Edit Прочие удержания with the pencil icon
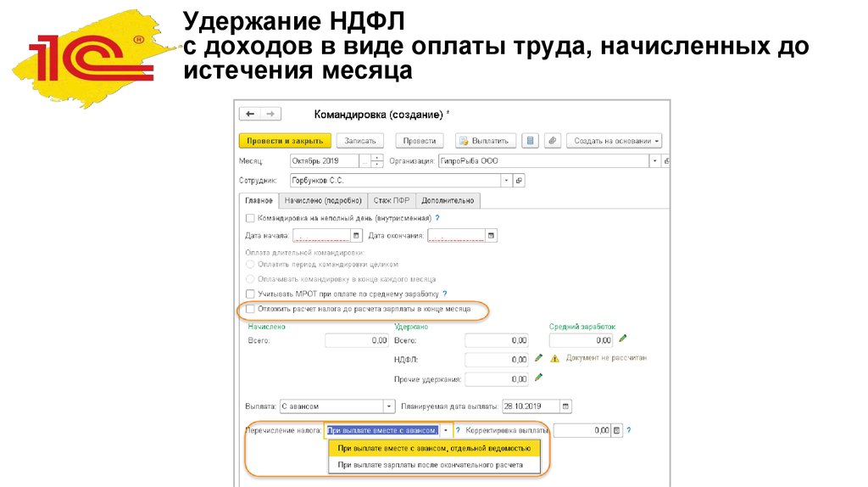The image size is (868, 487). (538, 378)
